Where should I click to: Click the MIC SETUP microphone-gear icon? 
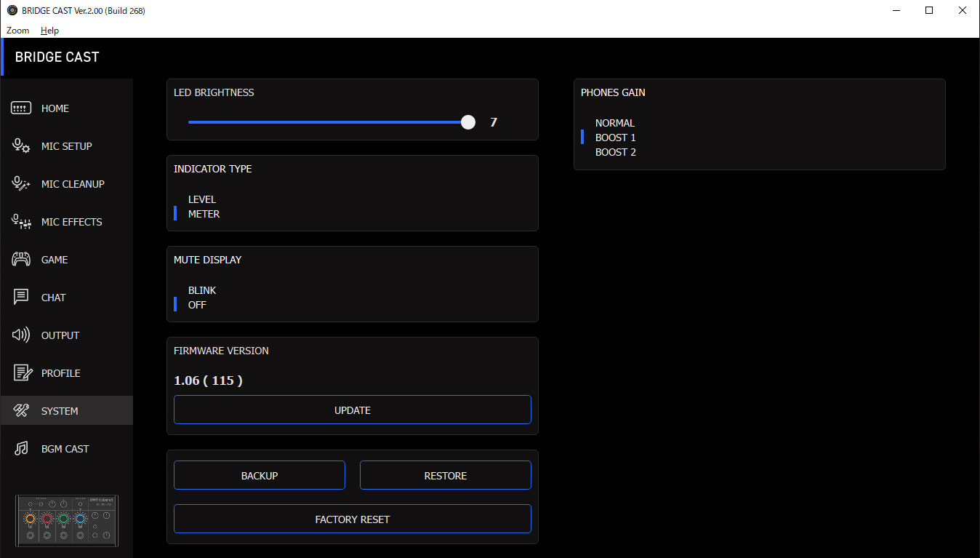pos(21,146)
